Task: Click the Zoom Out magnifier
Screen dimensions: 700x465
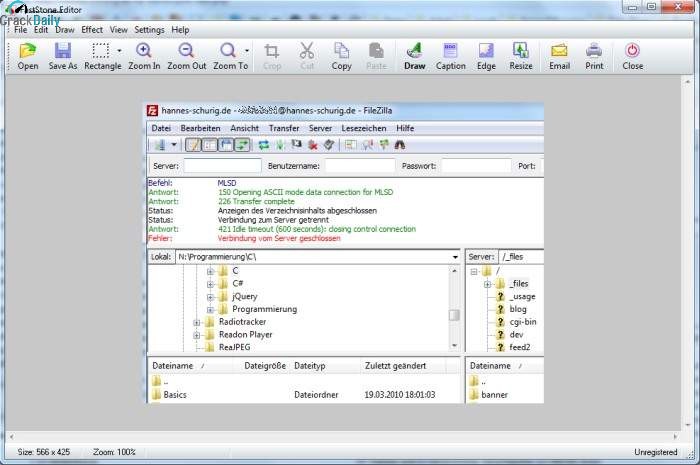Action: tap(187, 56)
